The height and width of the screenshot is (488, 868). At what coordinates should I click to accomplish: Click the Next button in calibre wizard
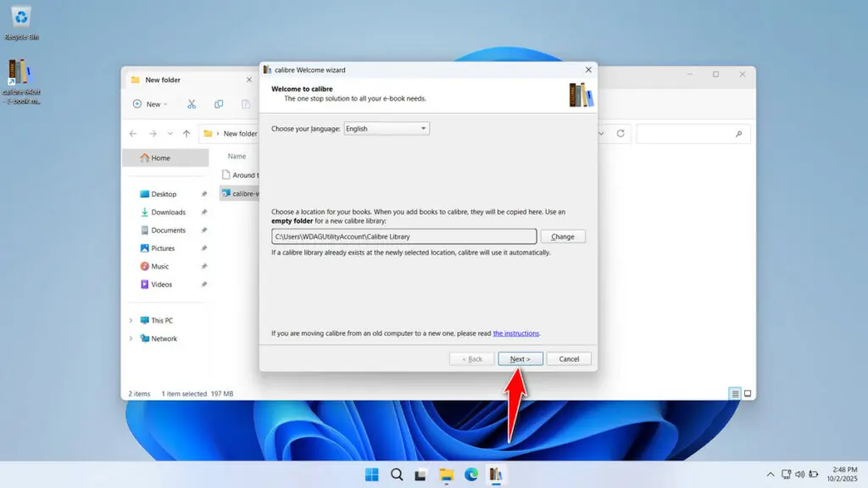coord(520,359)
